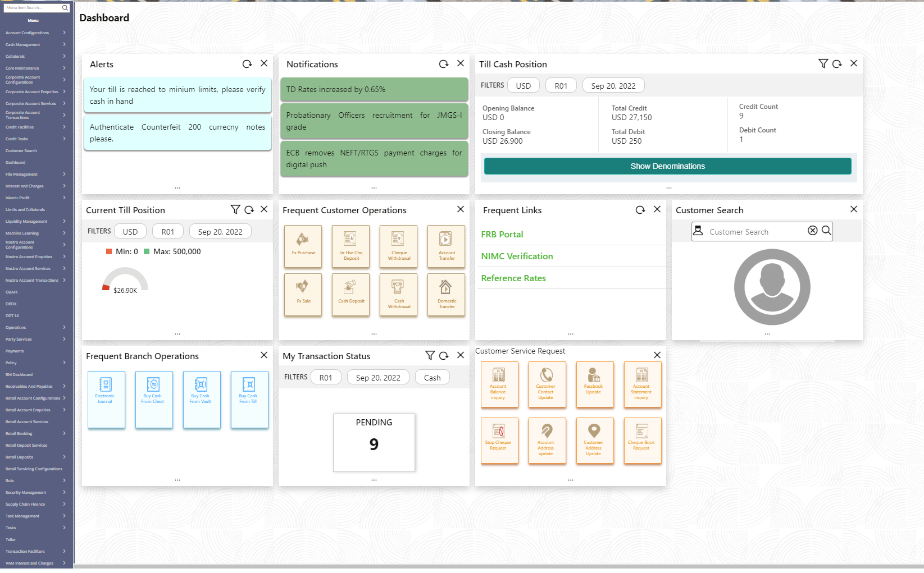Click the till position gauge chart
Image resolution: width=924 pixels, height=573 pixels.
pos(125,280)
